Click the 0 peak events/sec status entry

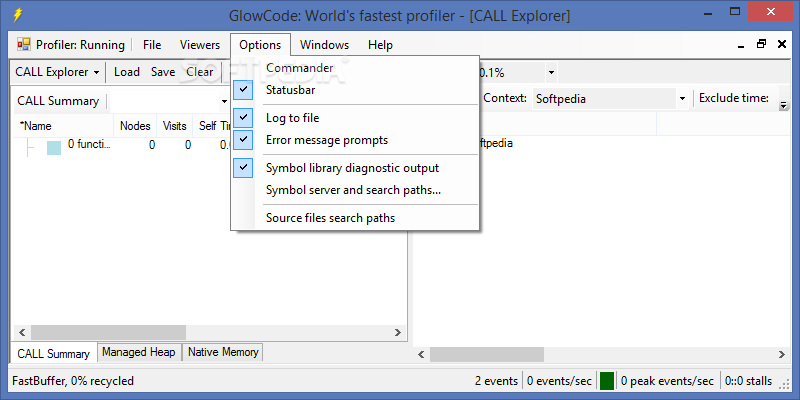coord(667,381)
